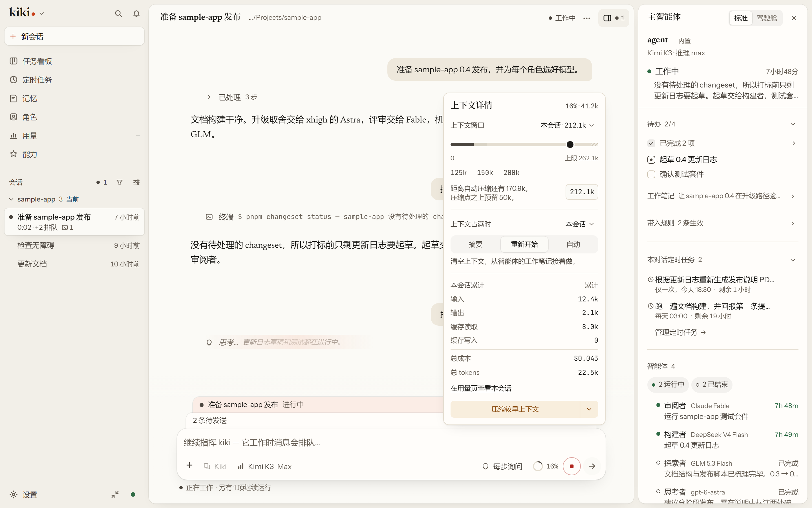812x508 pixels.
Task: Select the 自动 option
Action: pos(573,245)
